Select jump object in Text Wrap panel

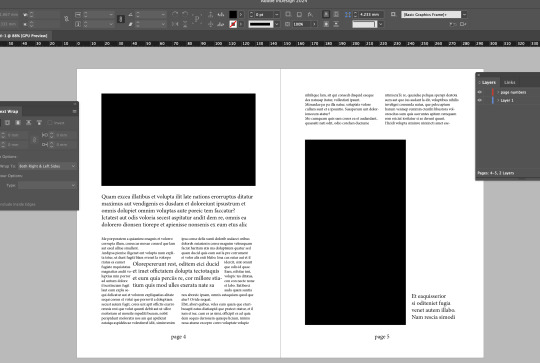(29, 123)
